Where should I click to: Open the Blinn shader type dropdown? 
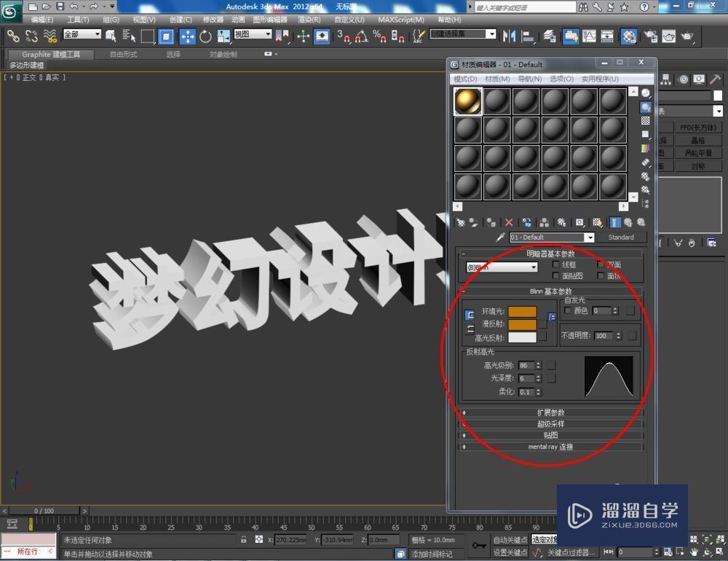point(532,267)
